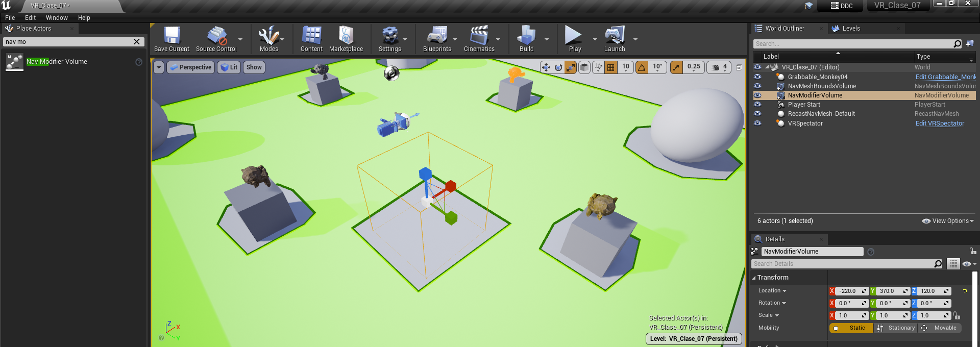Select the scale gizmo mode icon

click(571, 67)
